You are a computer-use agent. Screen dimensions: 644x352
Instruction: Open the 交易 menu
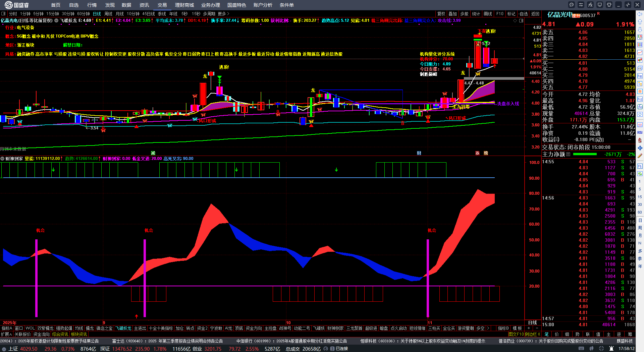pos(162,5)
